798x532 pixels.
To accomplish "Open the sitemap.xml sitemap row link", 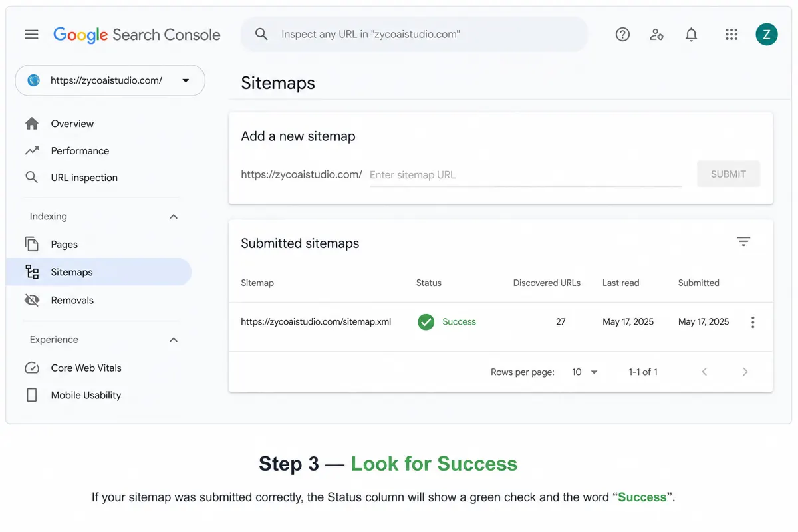I will [x=316, y=322].
